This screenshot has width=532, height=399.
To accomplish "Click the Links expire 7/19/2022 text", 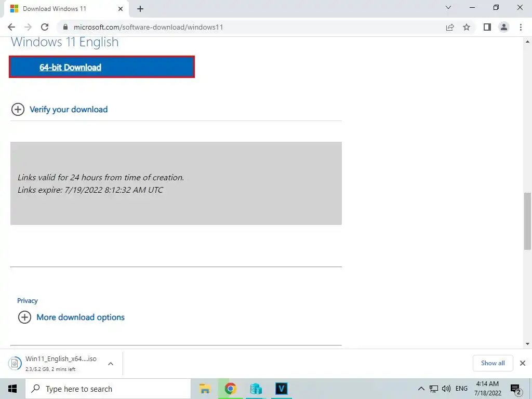I will point(90,190).
